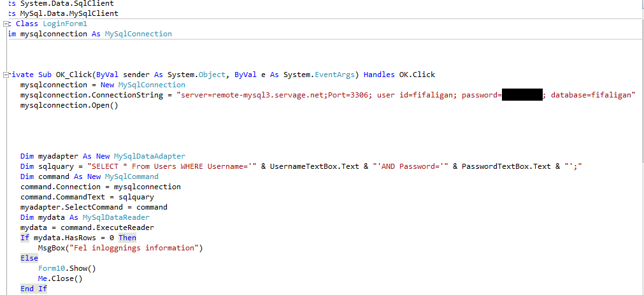644x295 pixels.
Task: Click the 'Fel inloggnings information' string
Action: (134, 248)
